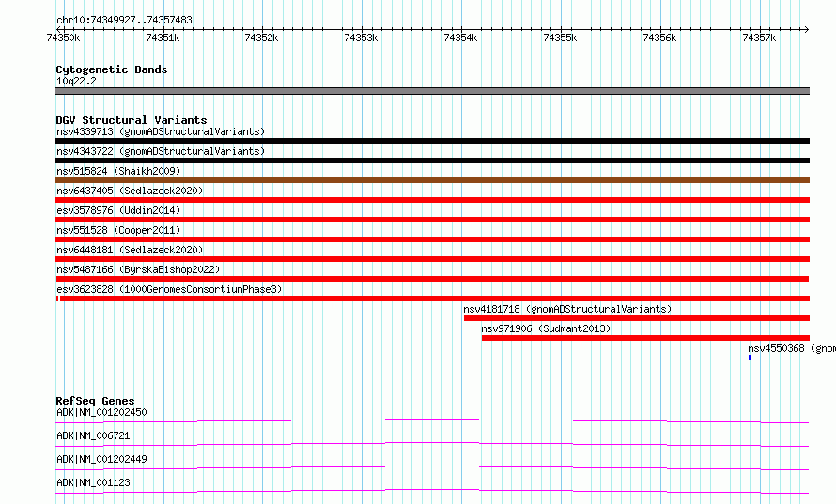The image size is (836, 504).
Task: Click the 74351k ruler tick label
Action: coord(163,38)
